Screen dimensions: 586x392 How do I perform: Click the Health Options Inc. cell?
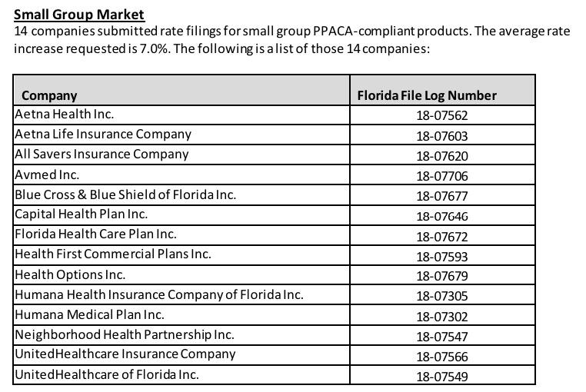click(x=70, y=274)
